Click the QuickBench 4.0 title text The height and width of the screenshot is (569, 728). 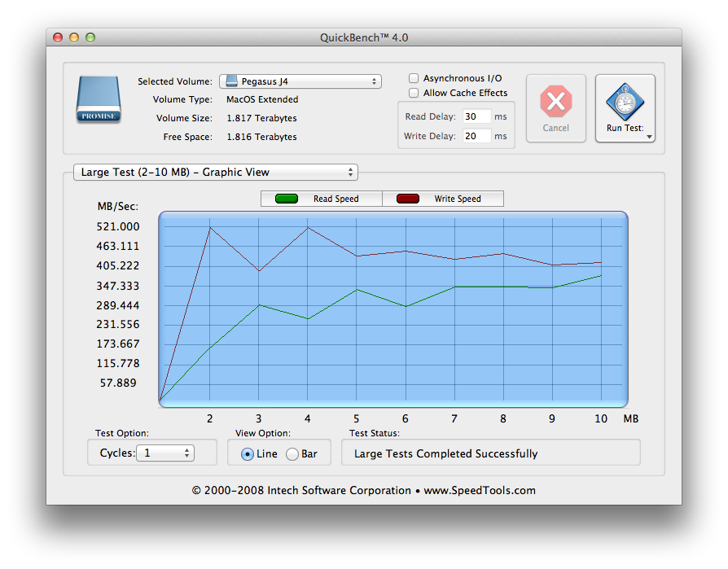click(x=364, y=37)
